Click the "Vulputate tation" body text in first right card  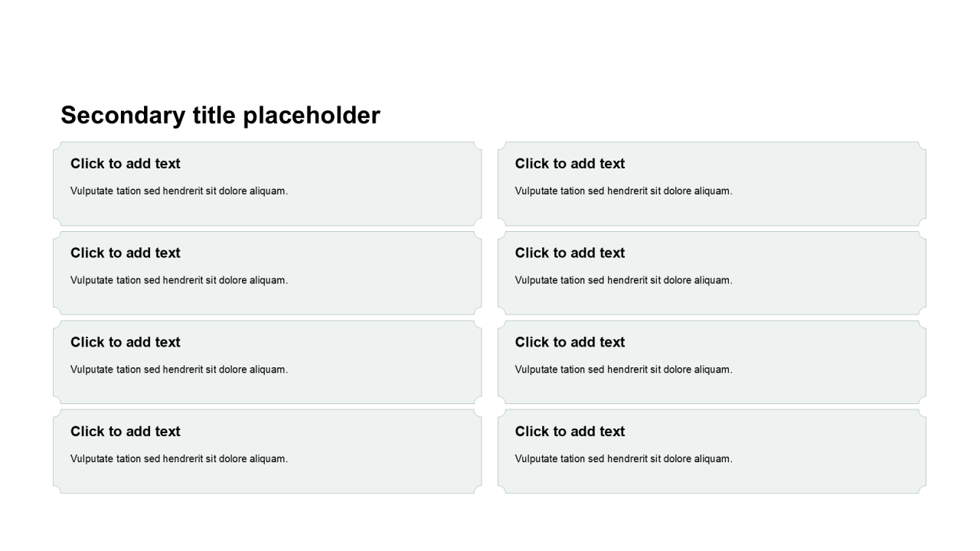tap(623, 191)
